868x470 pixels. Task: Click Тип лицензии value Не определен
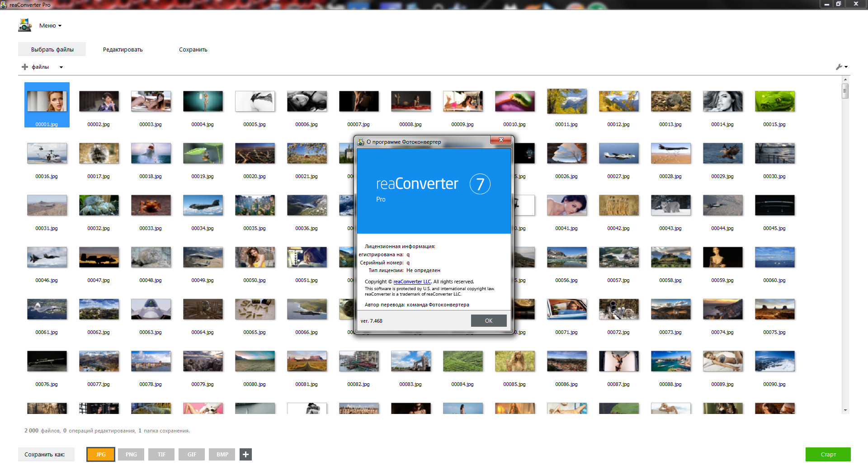click(423, 270)
